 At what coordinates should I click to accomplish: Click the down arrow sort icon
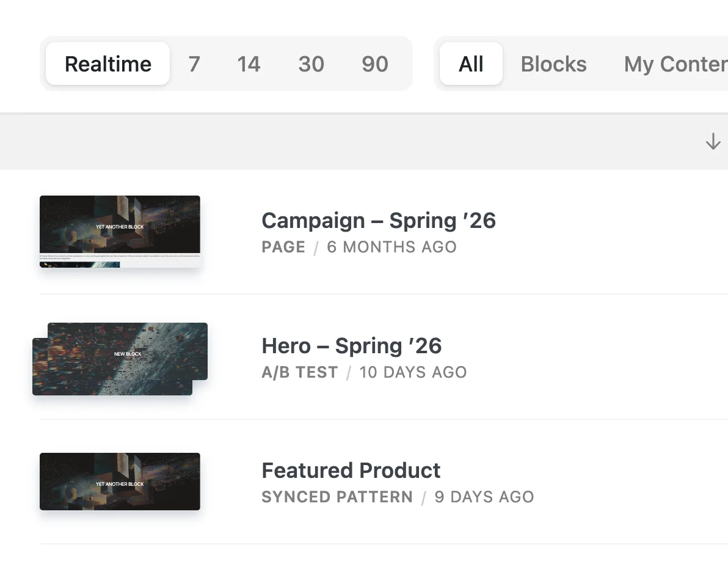click(x=713, y=142)
